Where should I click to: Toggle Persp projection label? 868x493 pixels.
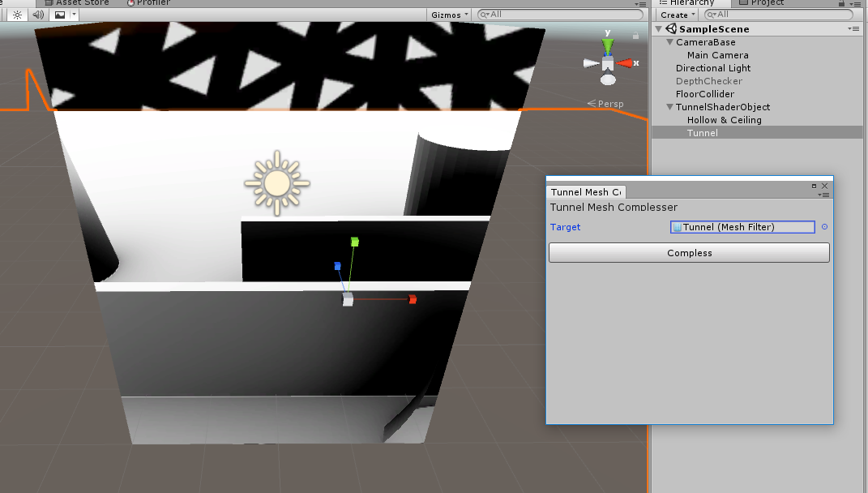[x=605, y=104]
